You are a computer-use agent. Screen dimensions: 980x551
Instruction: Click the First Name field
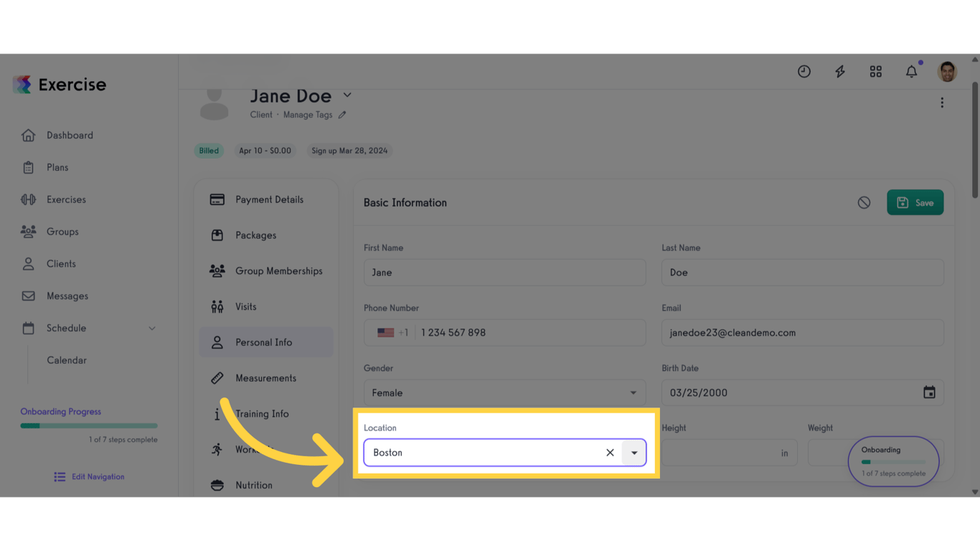click(504, 273)
